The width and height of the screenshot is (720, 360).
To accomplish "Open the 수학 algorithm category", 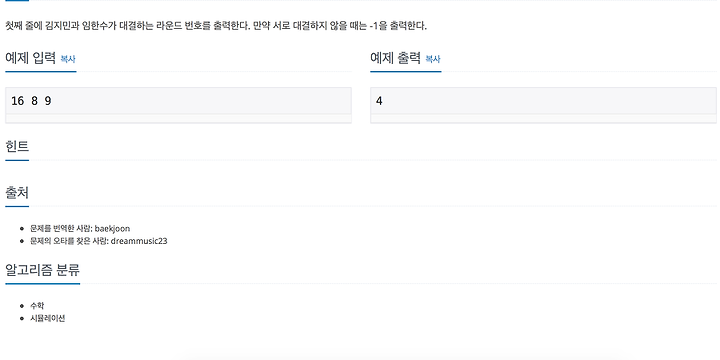I will point(37,306).
